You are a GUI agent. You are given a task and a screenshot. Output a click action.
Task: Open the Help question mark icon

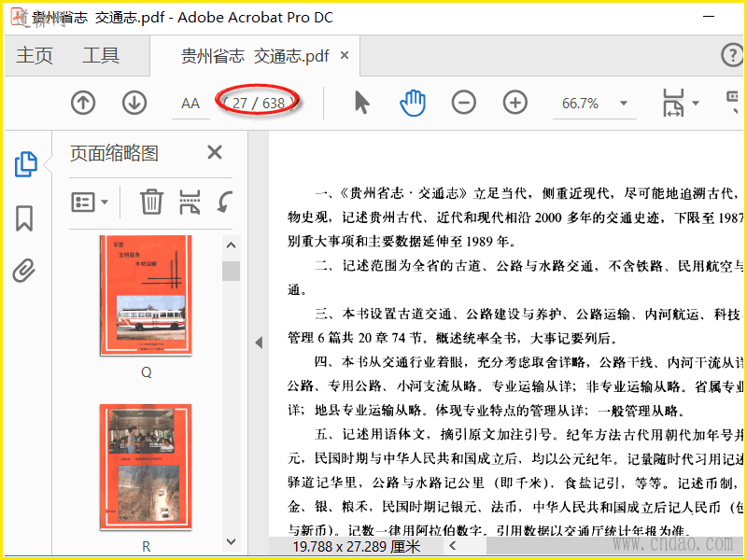click(732, 55)
